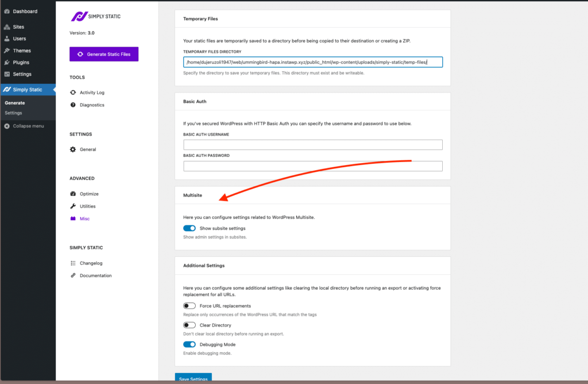Select Misc settings link
The width and height of the screenshot is (588, 384).
click(x=84, y=218)
